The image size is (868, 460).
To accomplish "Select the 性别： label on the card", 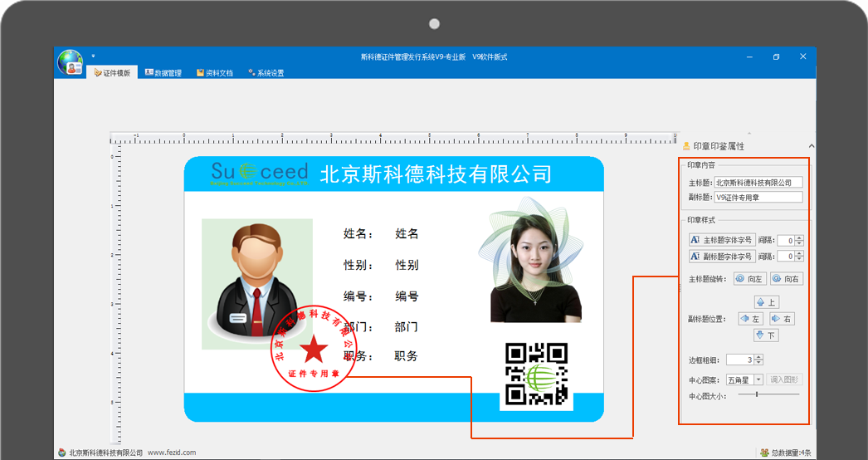I will point(358,266).
